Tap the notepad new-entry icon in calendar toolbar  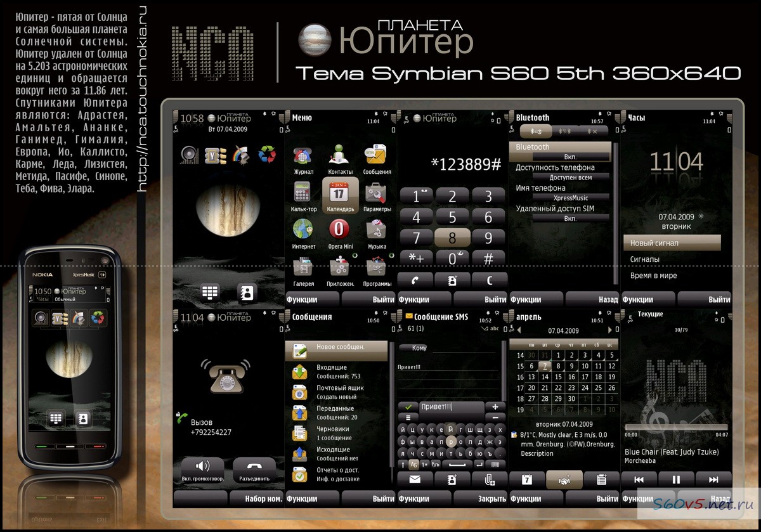click(601, 480)
